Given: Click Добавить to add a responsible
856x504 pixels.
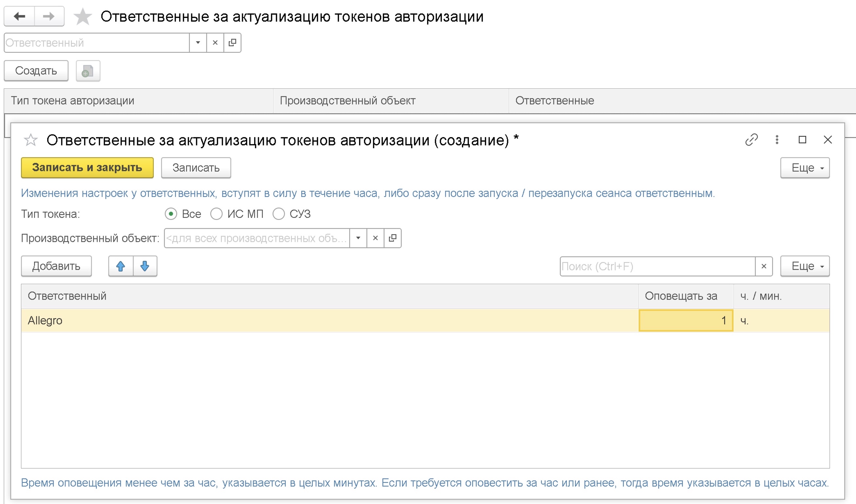Looking at the screenshot, I should [56, 266].
